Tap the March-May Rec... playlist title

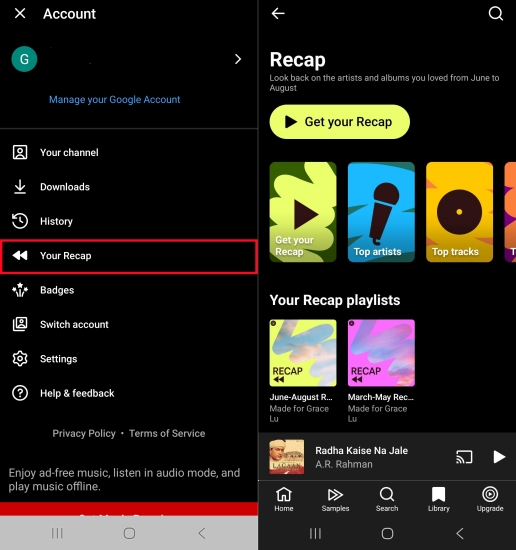[x=381, y=397]
